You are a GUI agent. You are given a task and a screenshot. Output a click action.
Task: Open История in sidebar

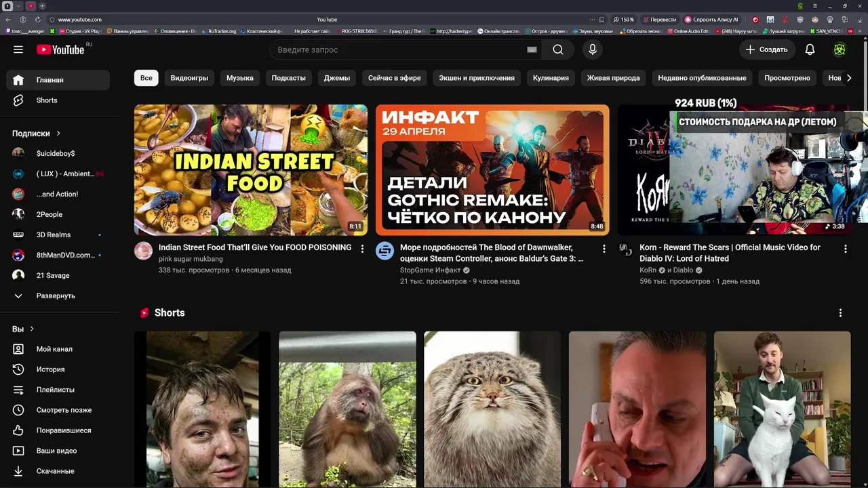(58, 369)
